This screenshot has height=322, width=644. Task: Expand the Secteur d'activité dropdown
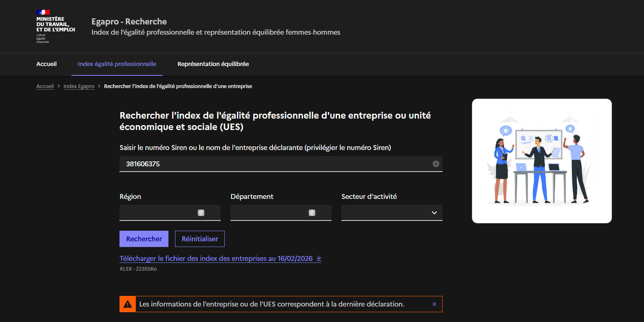(x=392, y=213)
